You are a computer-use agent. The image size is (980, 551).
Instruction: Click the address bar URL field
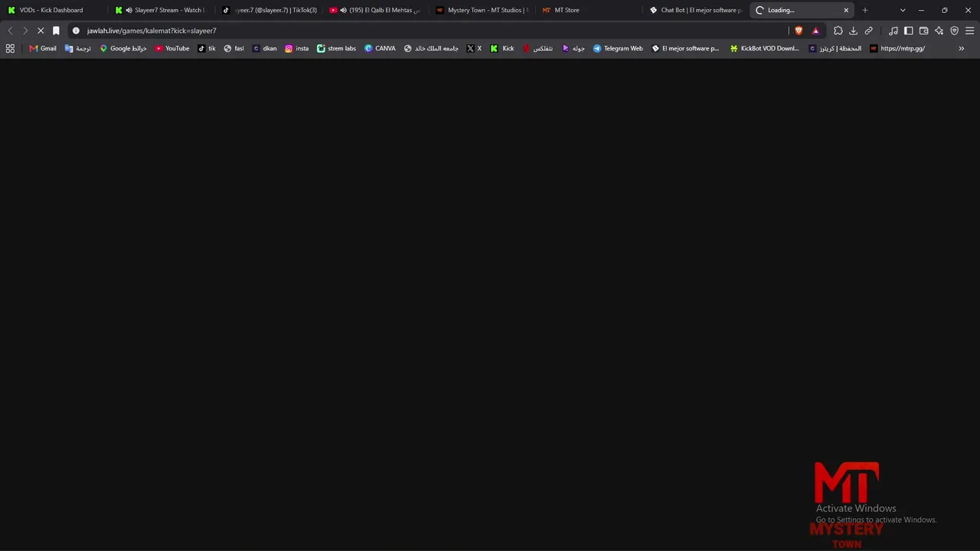(429, 31)
